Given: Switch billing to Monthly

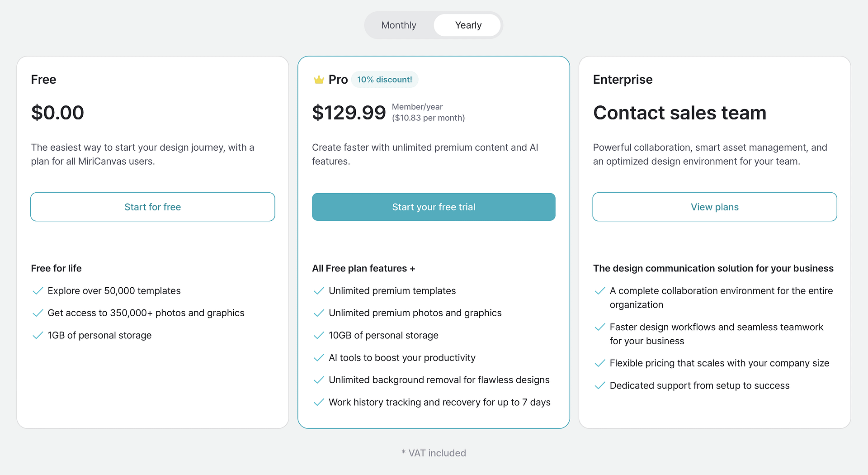Looking at the screenshot, I should [x=399, y=25].
